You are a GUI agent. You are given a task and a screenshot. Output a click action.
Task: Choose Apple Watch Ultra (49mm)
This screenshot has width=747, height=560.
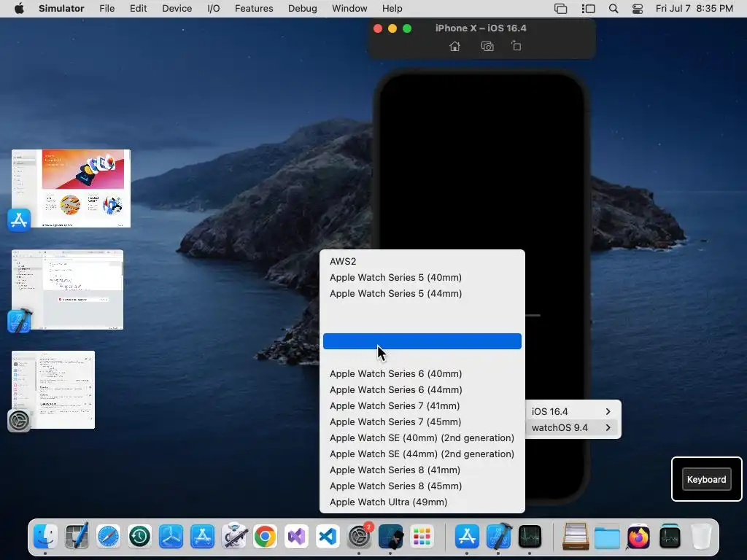coord(422,502)
